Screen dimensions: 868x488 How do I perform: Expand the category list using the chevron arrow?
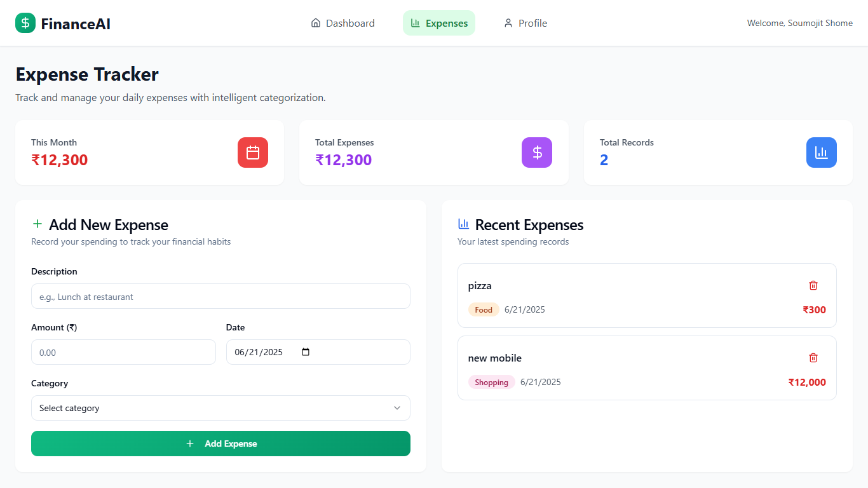click(397, 408)
